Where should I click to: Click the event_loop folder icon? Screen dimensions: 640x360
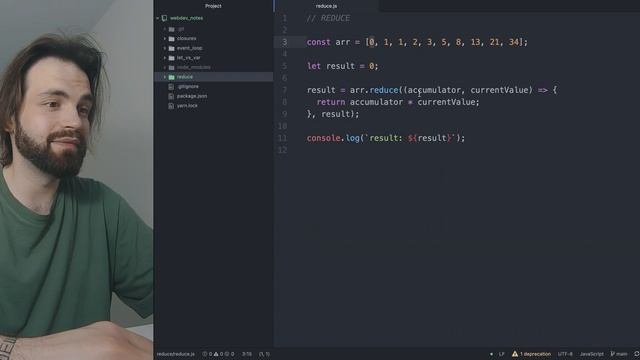click(x=171, y=48)
